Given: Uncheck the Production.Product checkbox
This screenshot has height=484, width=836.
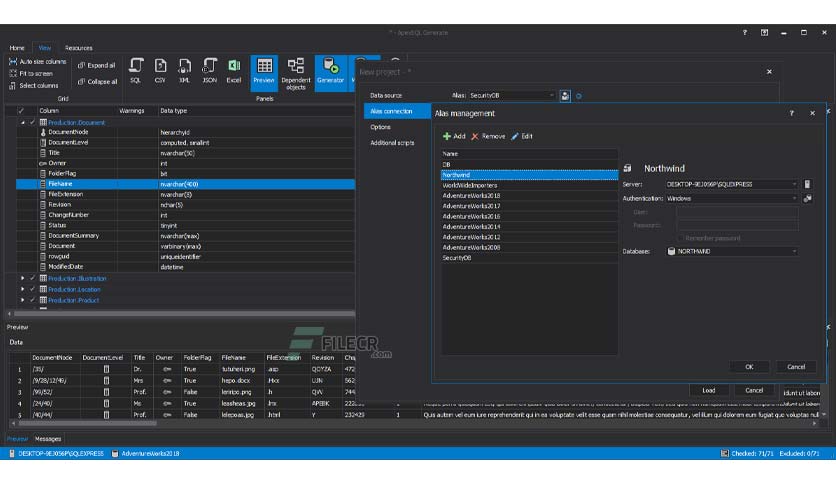Looking at the screenshot, I should (x=33, y=300).
